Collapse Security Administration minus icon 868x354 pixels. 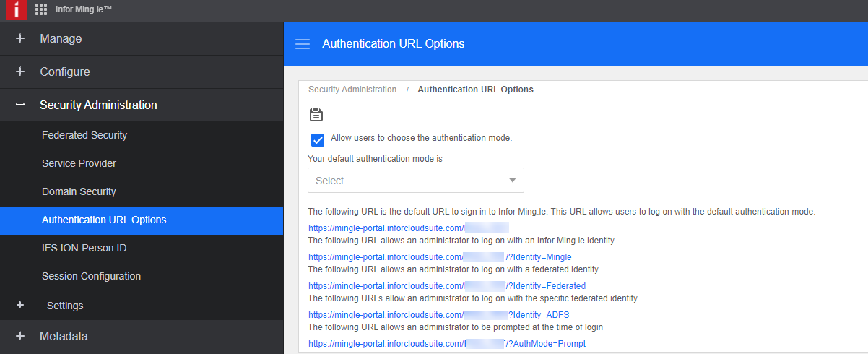[x=20, y=105]
